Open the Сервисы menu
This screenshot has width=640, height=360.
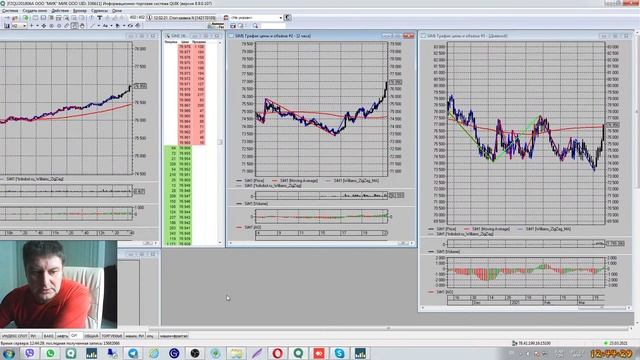pos(100,11)
